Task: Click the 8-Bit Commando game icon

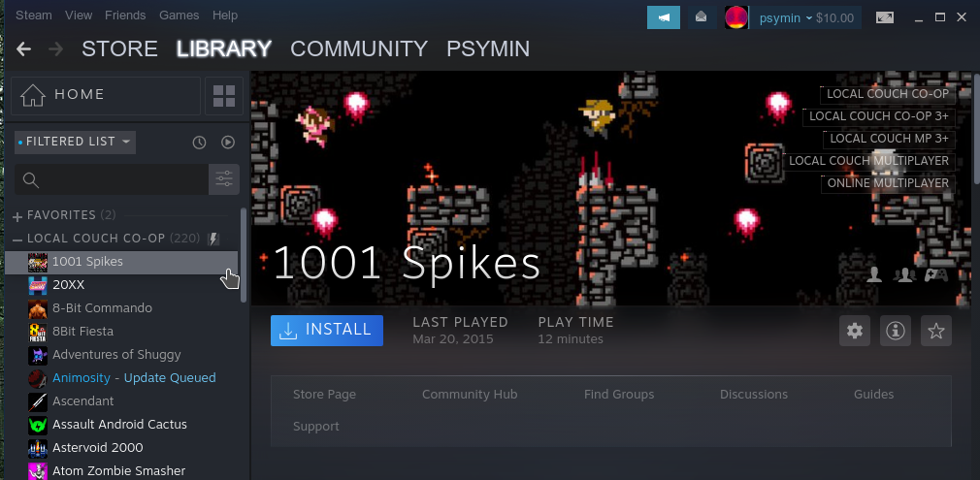Action: point(38,308)
